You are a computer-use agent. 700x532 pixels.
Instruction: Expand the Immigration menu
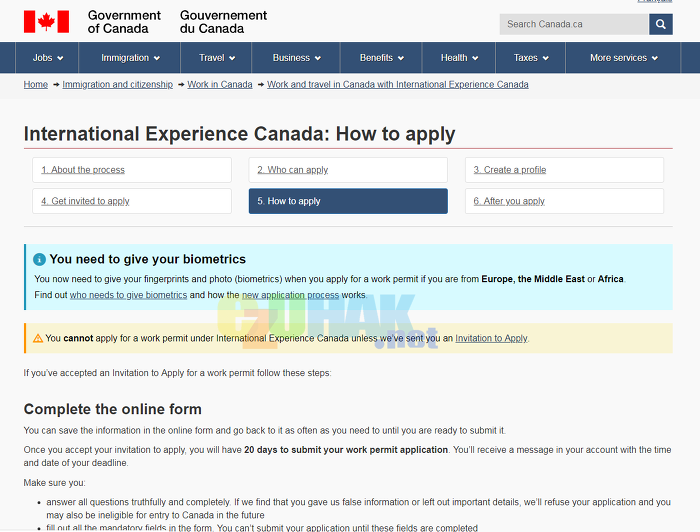coord(130,58)
